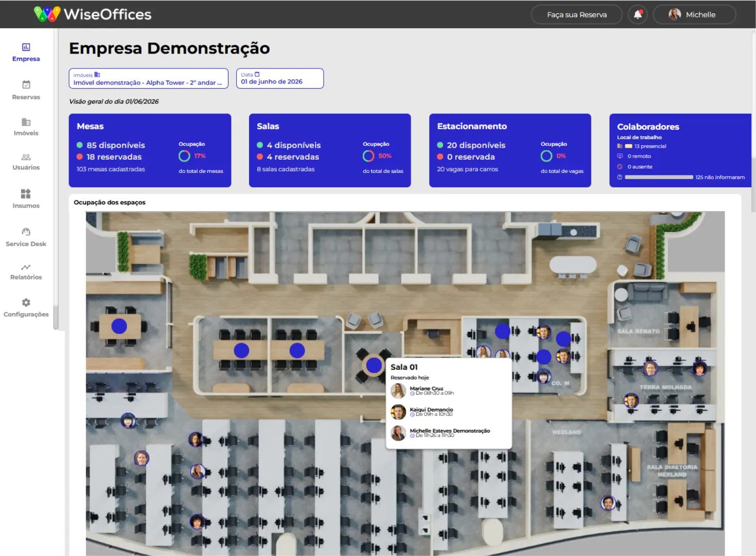Click the Salas 50% occupancy ring

(368, 155)
